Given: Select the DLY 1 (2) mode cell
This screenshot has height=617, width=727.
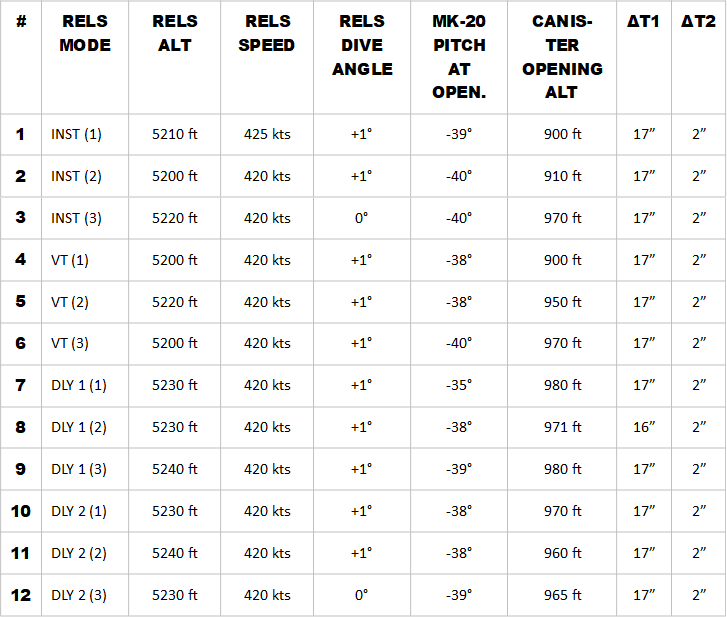Looking at the screenshot, I should (x=79, y=427).
